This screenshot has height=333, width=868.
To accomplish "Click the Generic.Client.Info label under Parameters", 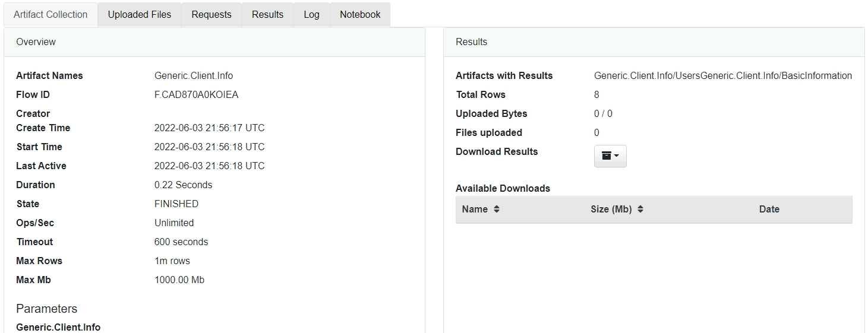I will [58, 327].
